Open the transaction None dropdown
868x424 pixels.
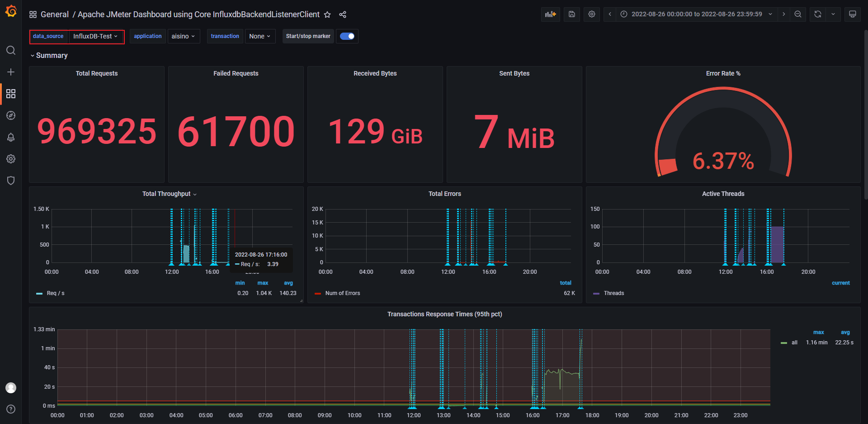coord(260,36)
